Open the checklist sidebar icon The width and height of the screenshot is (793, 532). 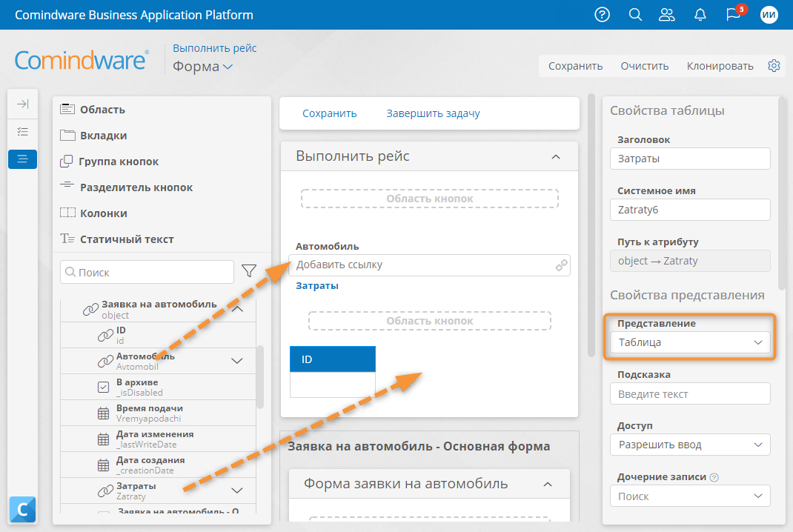22,132
